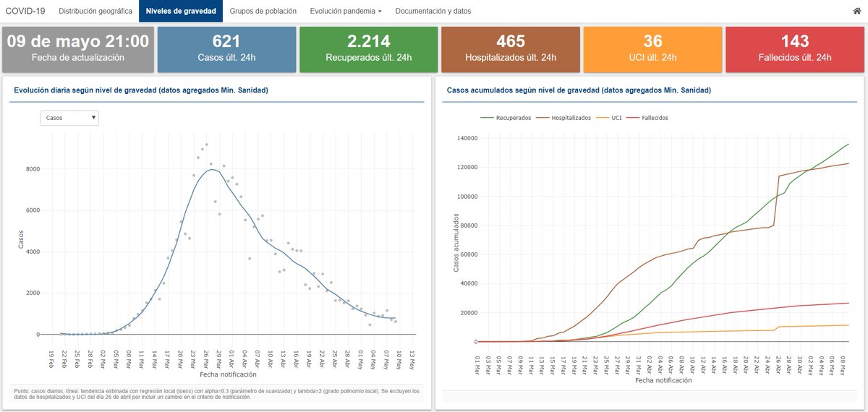Click the 621 Casos últ. 24h box

(226, 50)
